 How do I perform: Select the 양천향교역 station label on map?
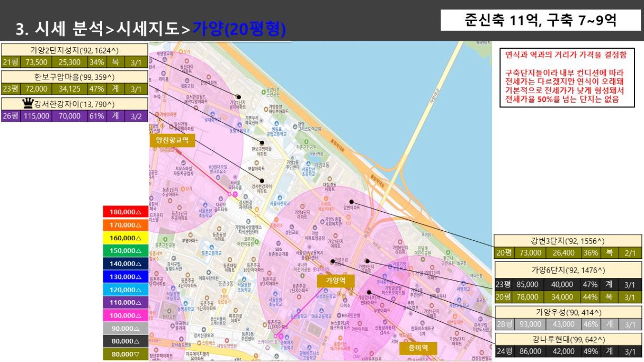173,140
